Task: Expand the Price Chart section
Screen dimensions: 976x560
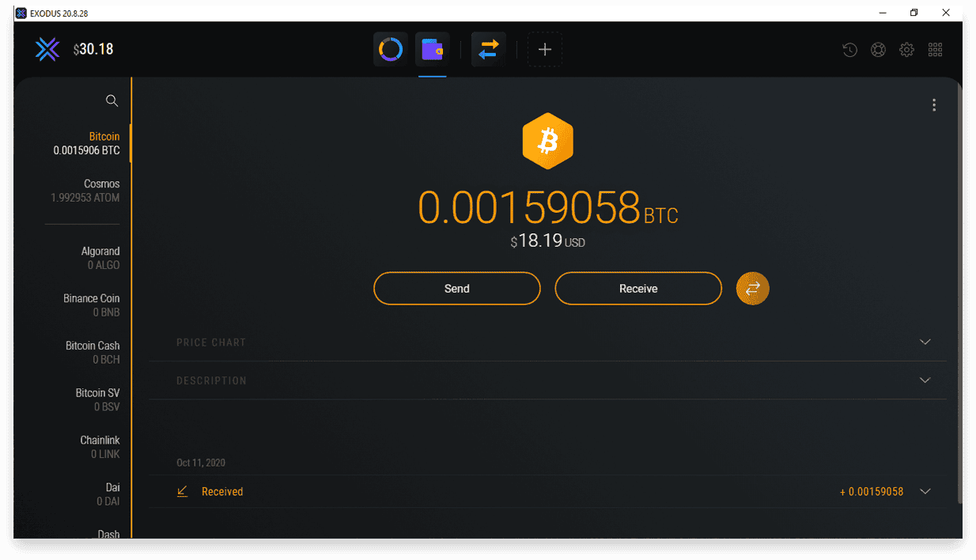Action: tap(925, 342)
